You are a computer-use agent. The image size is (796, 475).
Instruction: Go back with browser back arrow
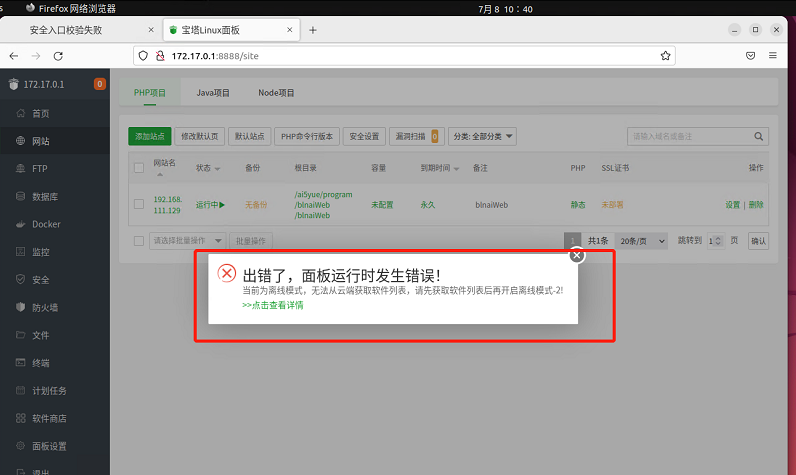(14, 56)
